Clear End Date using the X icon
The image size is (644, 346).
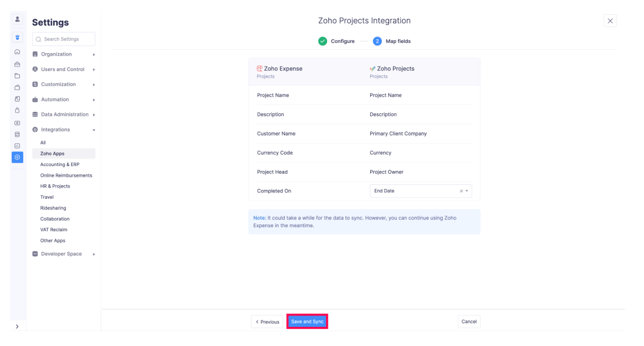461,191
